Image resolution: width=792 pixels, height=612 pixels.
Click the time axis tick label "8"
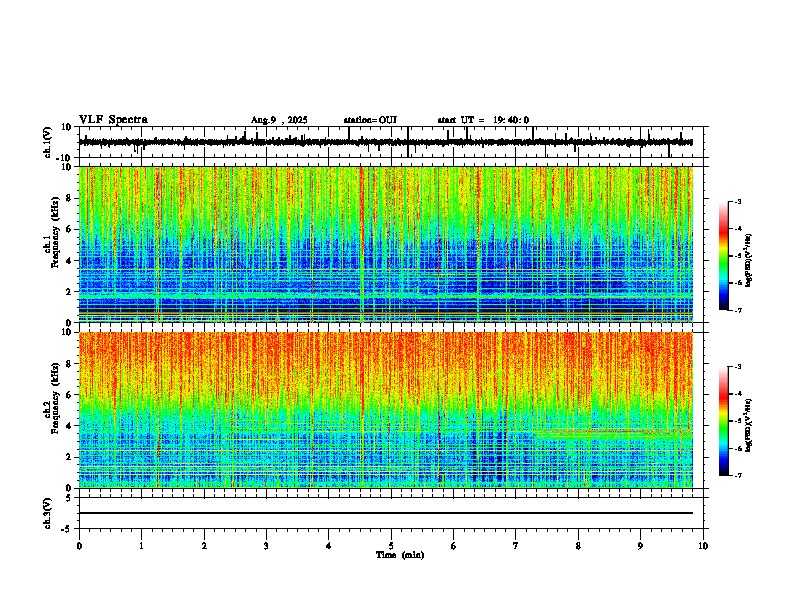tap(578, 546)
